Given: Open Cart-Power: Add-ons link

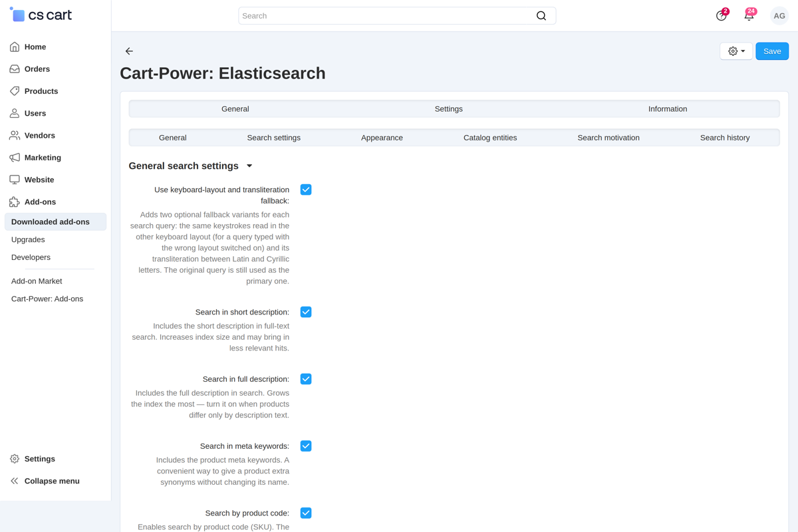Looking at the screenshot, I should pyautogui.click(x=47, y=299).
